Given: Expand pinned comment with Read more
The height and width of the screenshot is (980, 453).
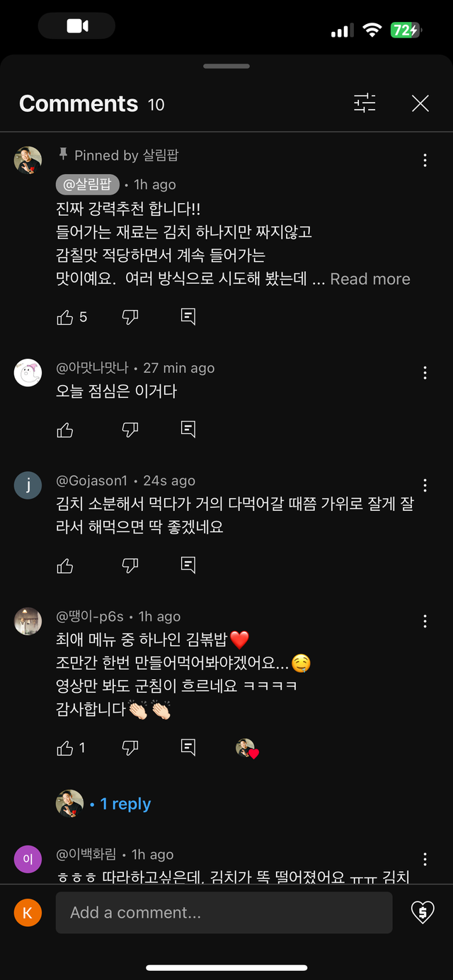Looking at the screenshot, I should [370, 279].
